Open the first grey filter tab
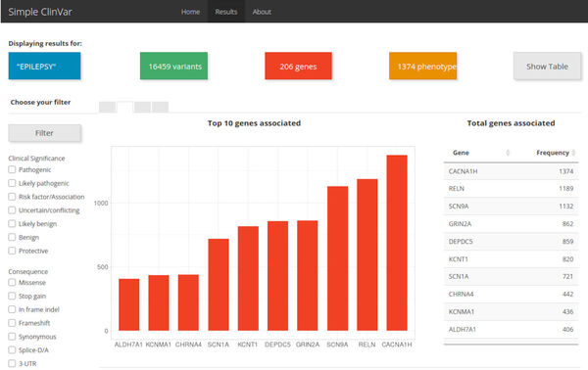Viewport: 588px width, 370px height. tap(107, 107)
